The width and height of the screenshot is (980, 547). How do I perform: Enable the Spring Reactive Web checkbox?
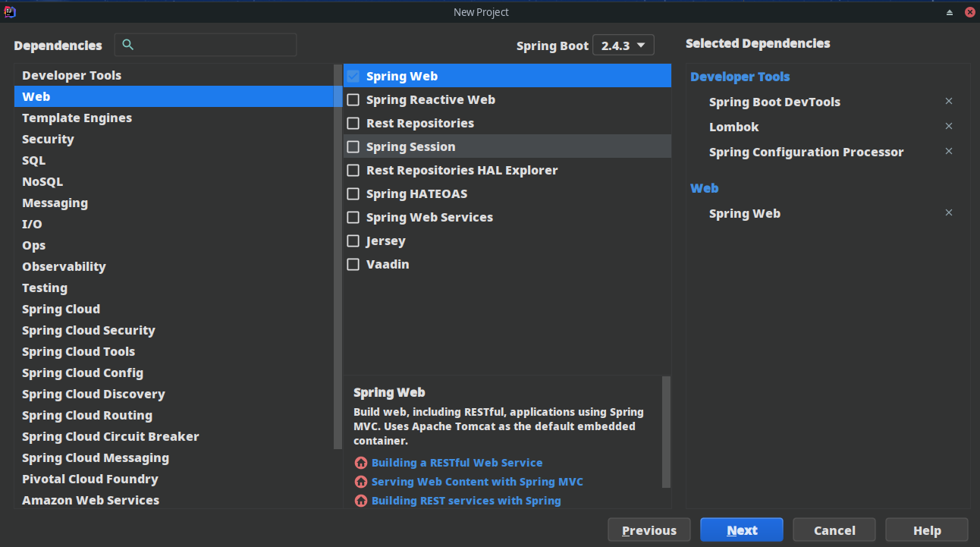pos(353,99)
